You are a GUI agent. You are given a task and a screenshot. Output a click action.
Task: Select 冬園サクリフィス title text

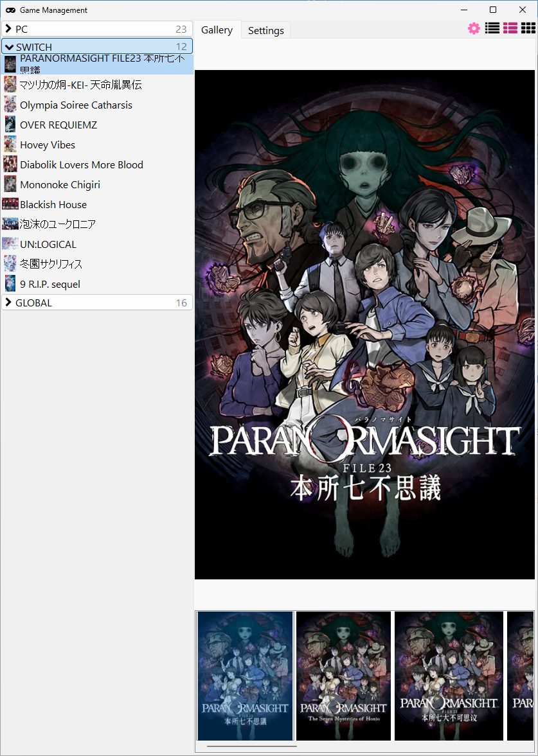[51, 264]
